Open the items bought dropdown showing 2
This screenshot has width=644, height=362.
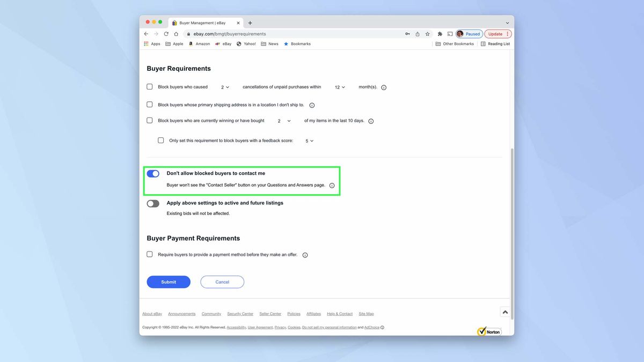click(x=284, y=121)
